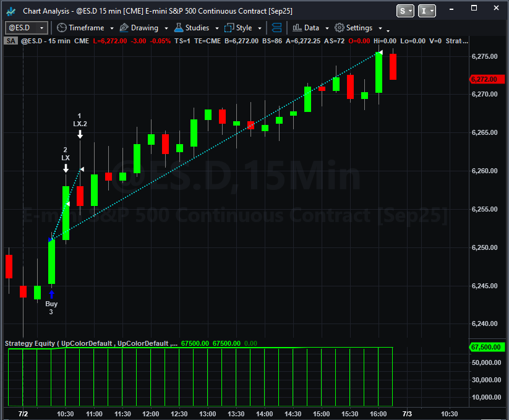The image size is (509, 420).
Task: Click the 6,275.00 price axis label
Action: [x=484, y=56]
